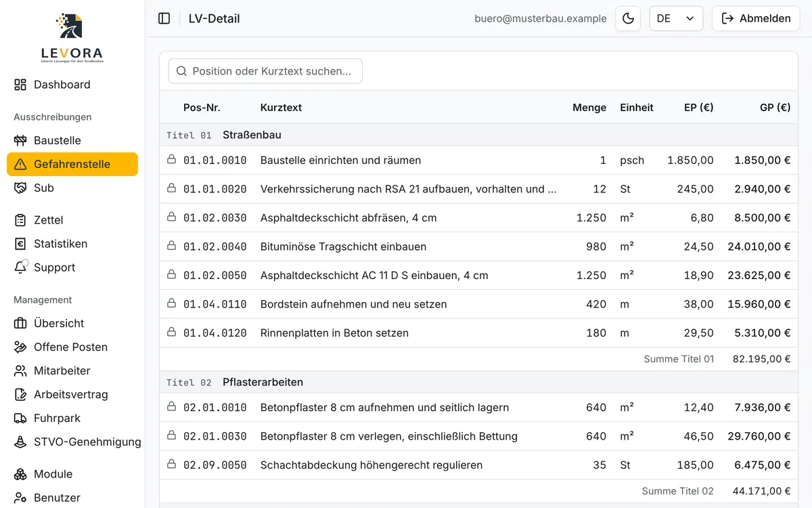Click 'Bituminöse Tragschicht einbauen' text
The width and height of the screenshot is (812, 508).
pos(343,247)
